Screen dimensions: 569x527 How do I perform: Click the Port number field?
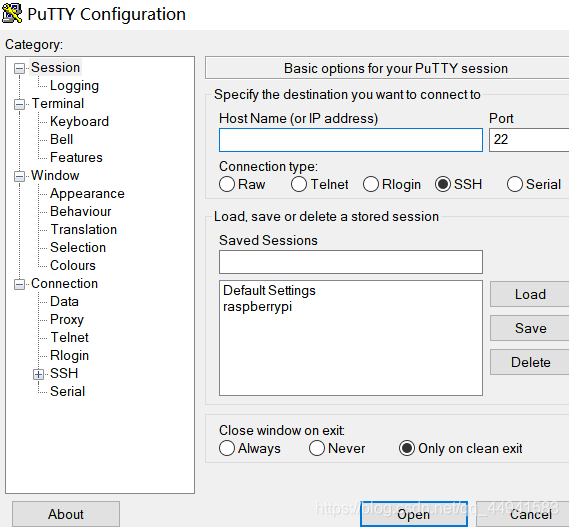pyautogui.click(x=529, y=140)
